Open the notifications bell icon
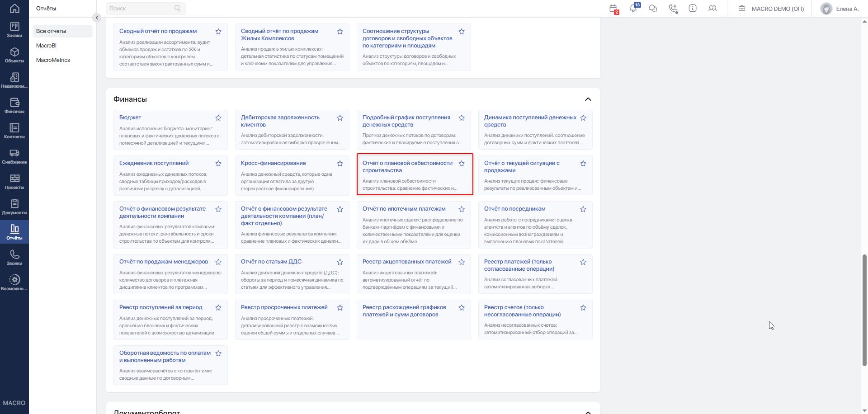Screen dimensions: 868x414 tap(633, 8)
